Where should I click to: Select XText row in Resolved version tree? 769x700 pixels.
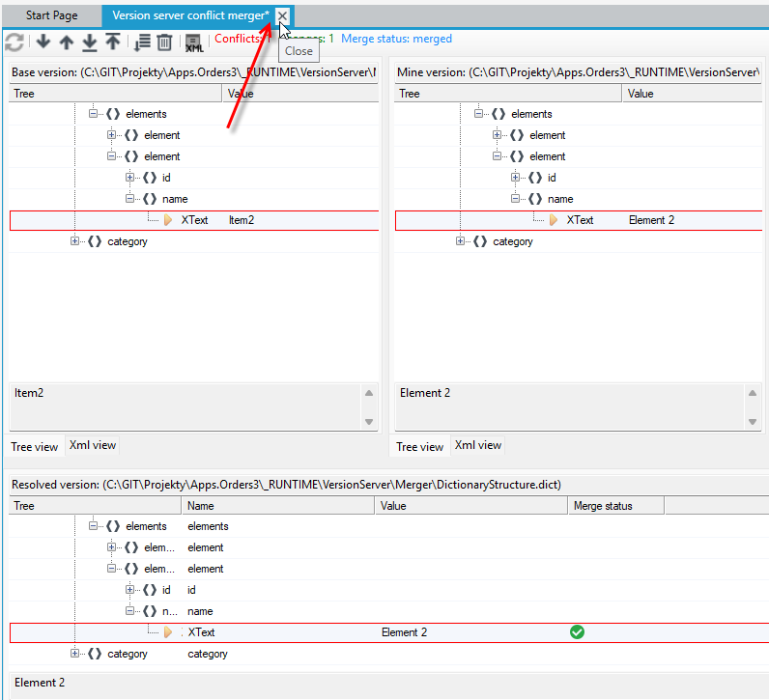pyautogui.click(x=389, y=632)
